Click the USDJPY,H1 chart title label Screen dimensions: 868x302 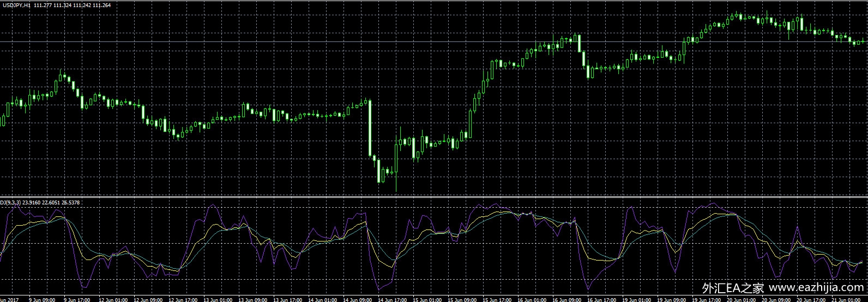[15, 5]
